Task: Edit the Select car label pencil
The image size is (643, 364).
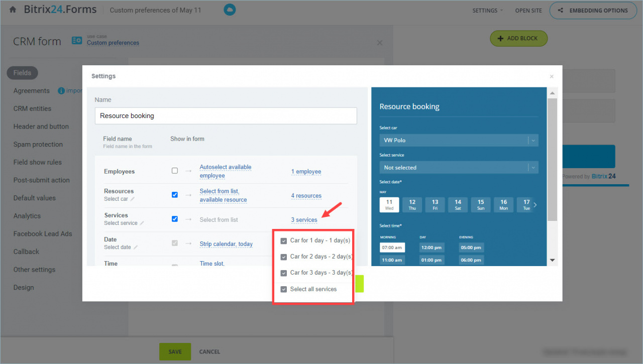Action: tap(133, 199)
